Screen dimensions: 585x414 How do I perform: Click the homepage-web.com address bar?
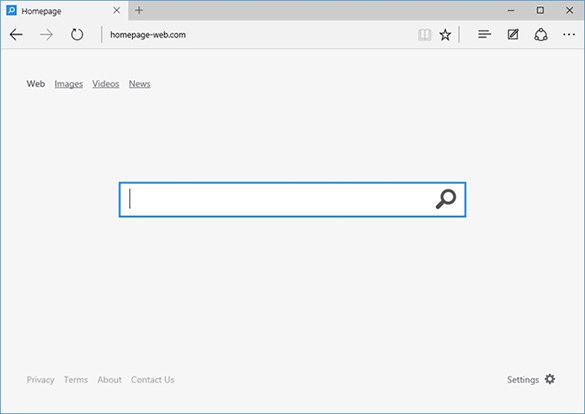[x=257, y=35]
